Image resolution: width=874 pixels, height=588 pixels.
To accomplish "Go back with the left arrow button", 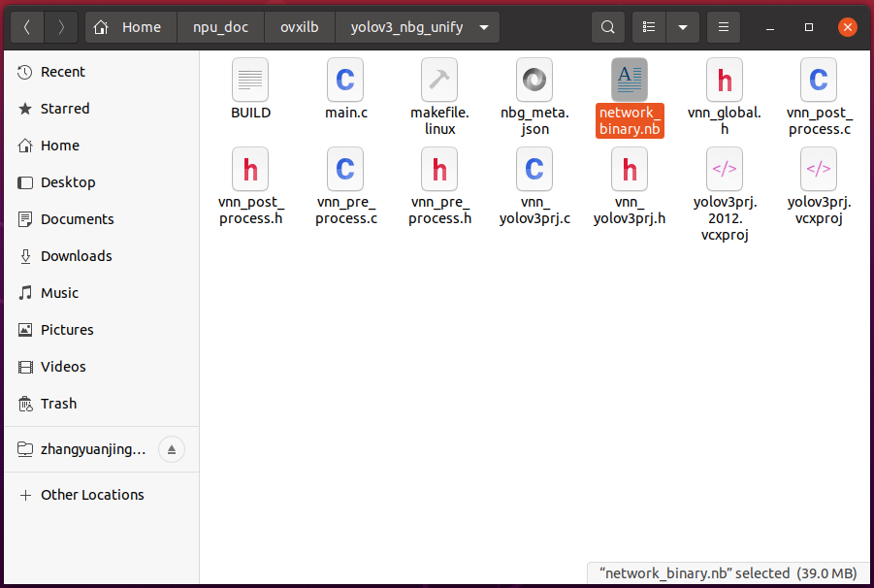I will tap(27, 27).
